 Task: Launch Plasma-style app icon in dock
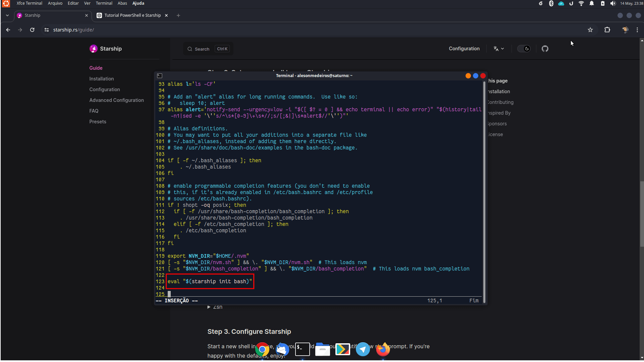[x=343, y=349]
